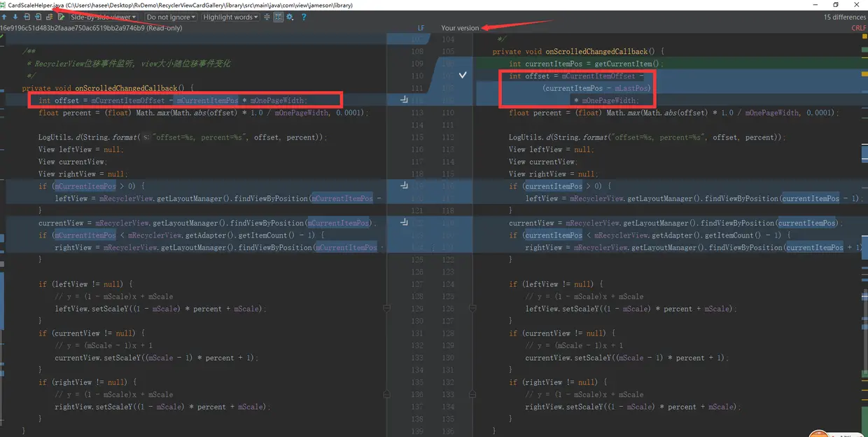Open the Do not ignore dropdown
Screen dimensions: 868x437
click(171, 17)
